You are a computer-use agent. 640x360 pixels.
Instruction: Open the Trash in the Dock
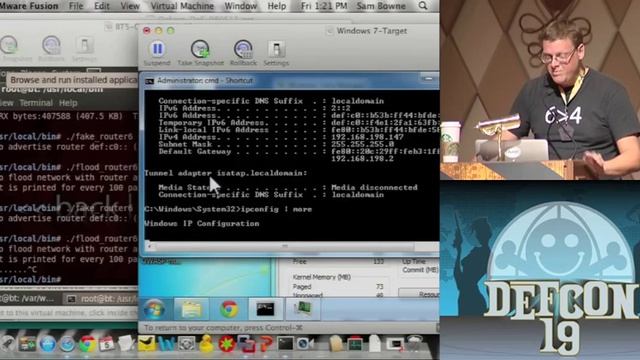[415, 344]
